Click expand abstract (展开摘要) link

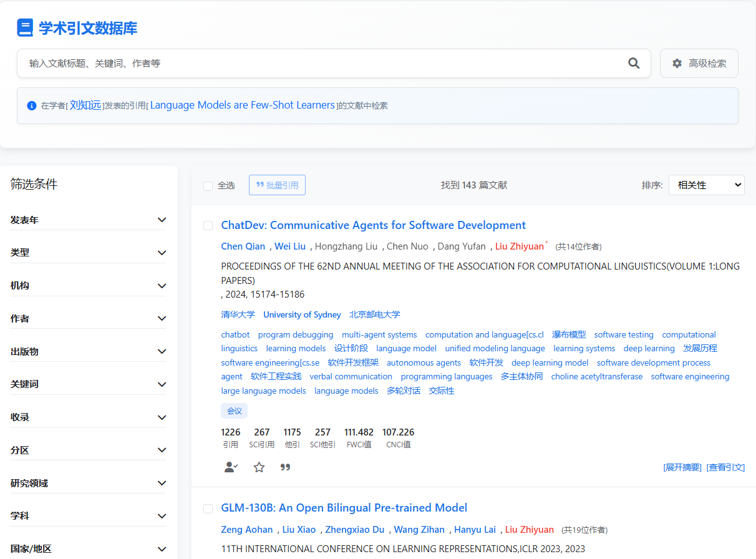[x=682, y=467]
